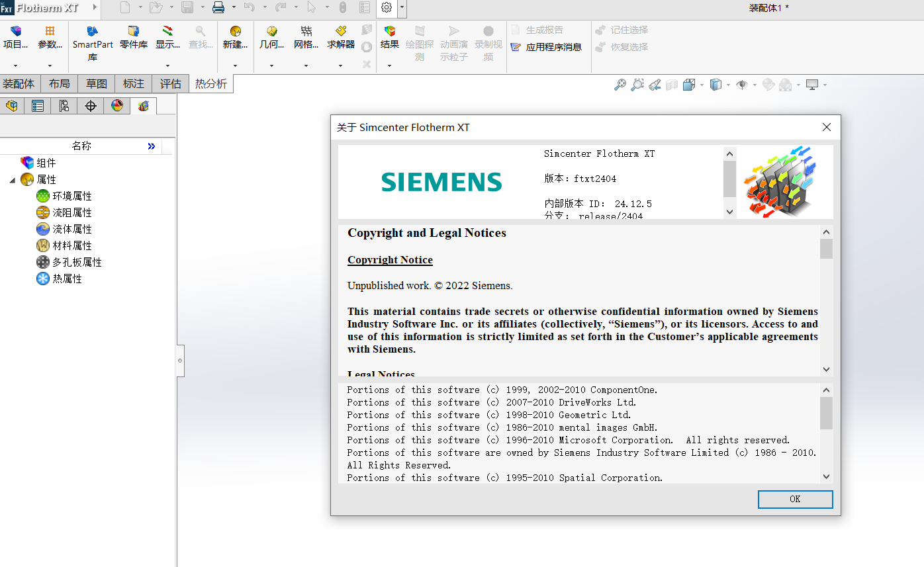Open the Print dropdown arrow
Viewport: 924px width, 567px height.
coord(234,7)
